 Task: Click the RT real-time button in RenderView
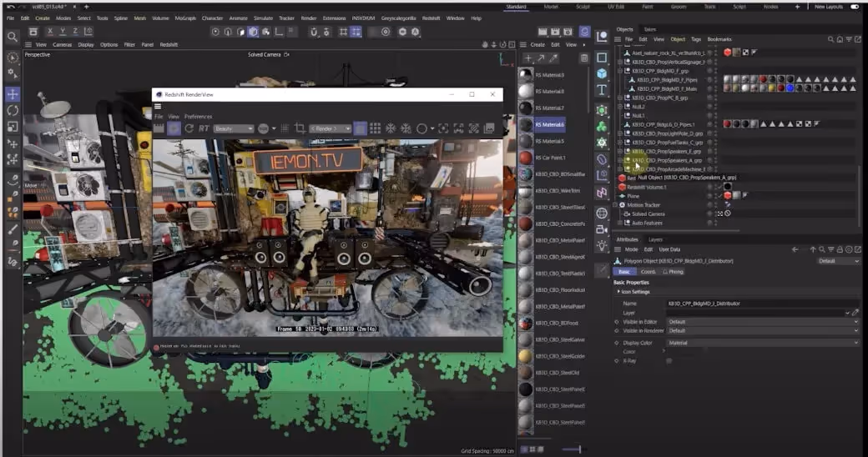(x=204, y=128)
